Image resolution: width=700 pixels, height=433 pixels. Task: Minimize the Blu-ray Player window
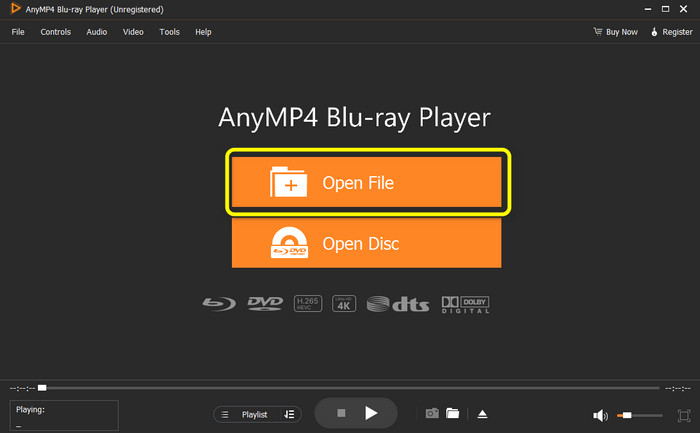coord(648,9)
